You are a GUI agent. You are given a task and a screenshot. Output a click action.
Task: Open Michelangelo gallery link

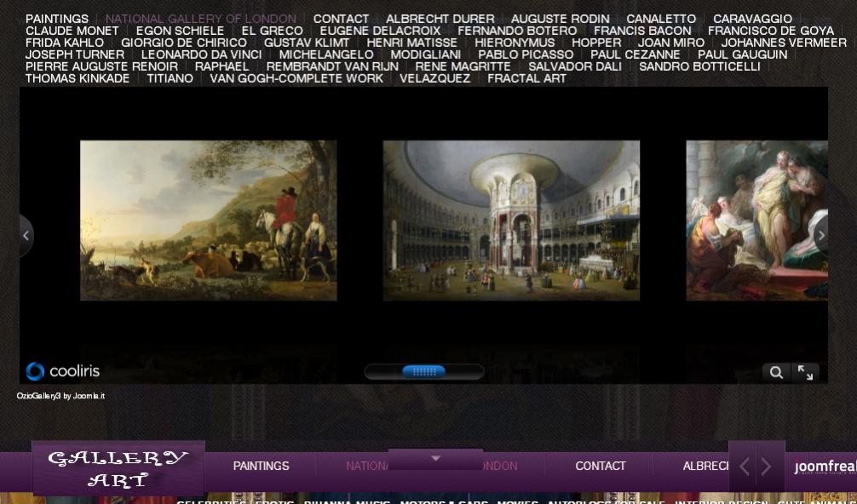tap(326, 54)
